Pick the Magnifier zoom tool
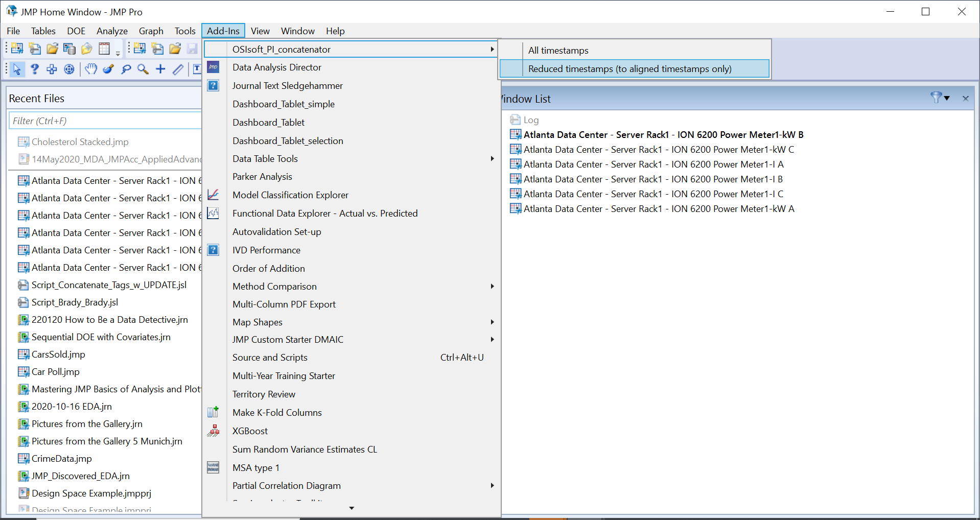 point(143,69)
